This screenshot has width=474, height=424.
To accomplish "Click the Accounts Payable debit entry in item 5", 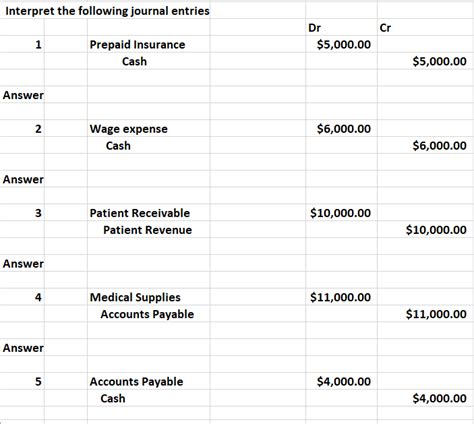I will coord(136,382).
